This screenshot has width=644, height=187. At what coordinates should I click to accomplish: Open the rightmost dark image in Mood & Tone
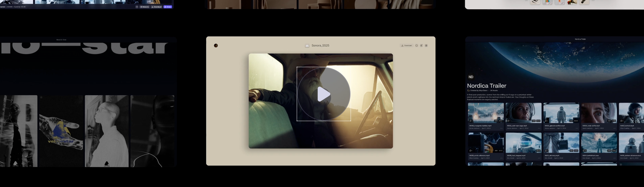(x=152, y=131)
